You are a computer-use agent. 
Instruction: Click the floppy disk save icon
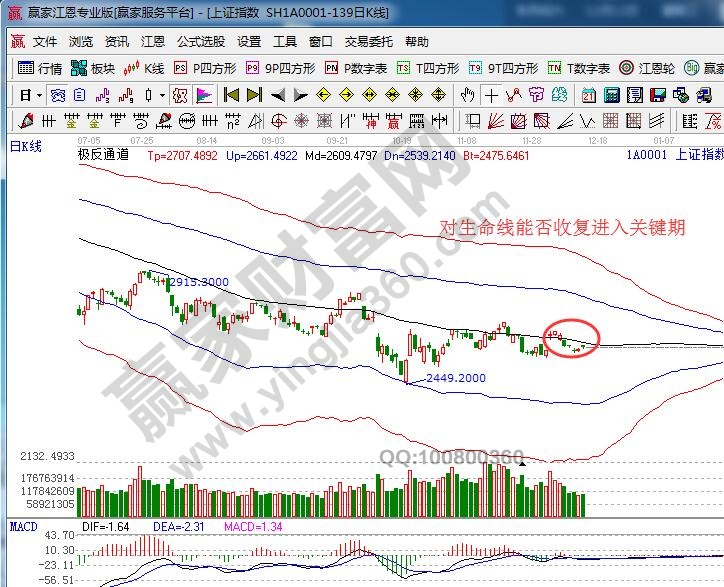point(657,96)
